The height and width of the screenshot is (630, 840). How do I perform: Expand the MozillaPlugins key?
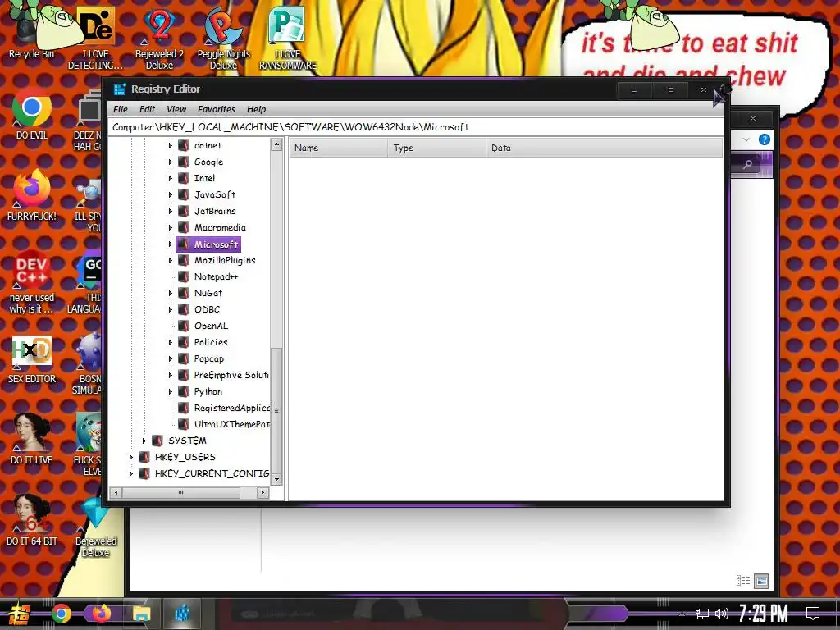[x=171, y=260]
